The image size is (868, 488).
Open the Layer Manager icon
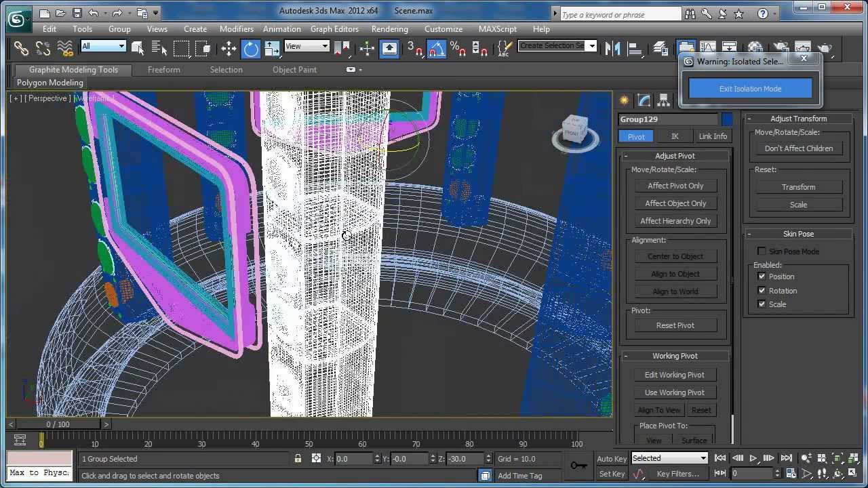pyautogui.click(x=660, y=48)
